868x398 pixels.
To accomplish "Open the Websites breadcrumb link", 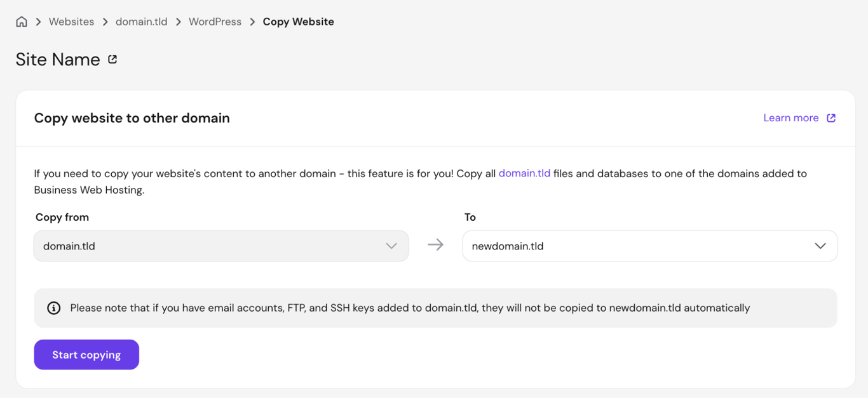I will pos(71,22).
